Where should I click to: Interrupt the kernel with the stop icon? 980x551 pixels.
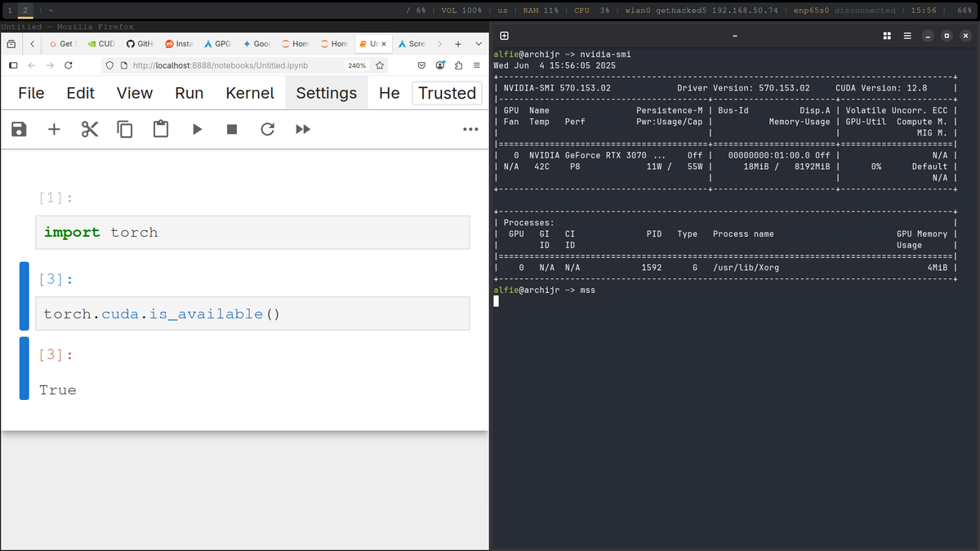(x=232, y=129)
